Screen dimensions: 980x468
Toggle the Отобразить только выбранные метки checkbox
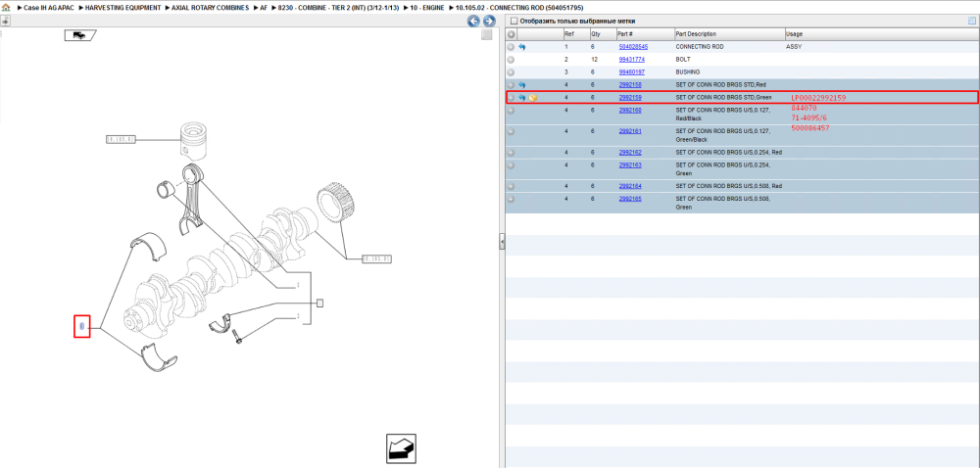pos(514,22)
